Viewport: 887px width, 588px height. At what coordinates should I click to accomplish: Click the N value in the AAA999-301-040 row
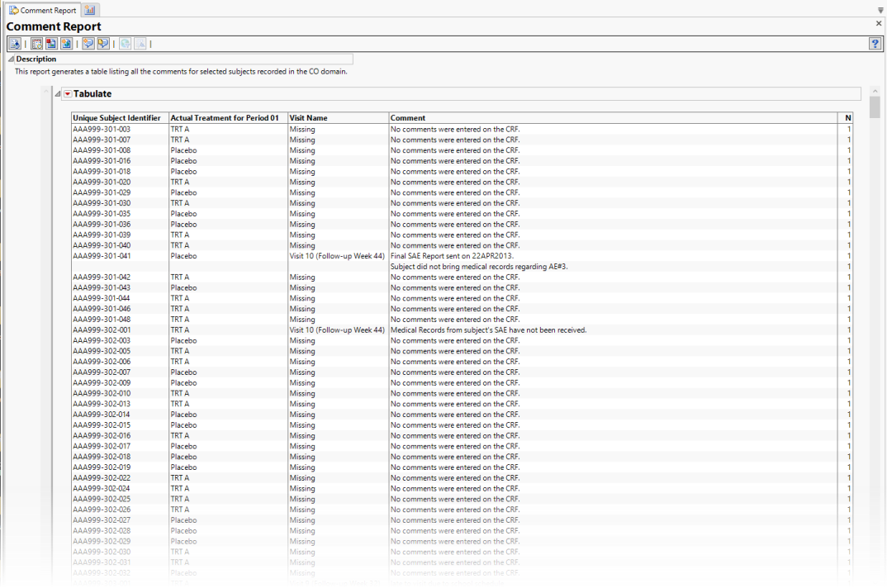coord(848,245)
